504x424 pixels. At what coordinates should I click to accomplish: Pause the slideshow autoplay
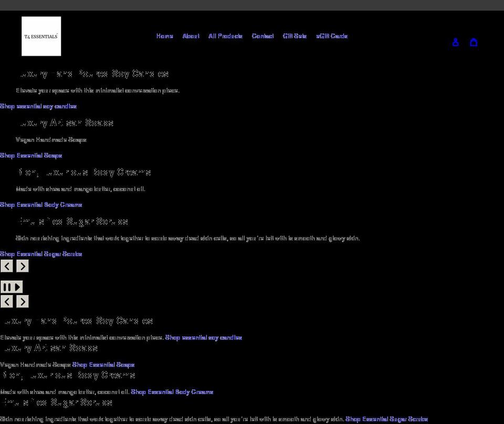(x=8, y=287)
